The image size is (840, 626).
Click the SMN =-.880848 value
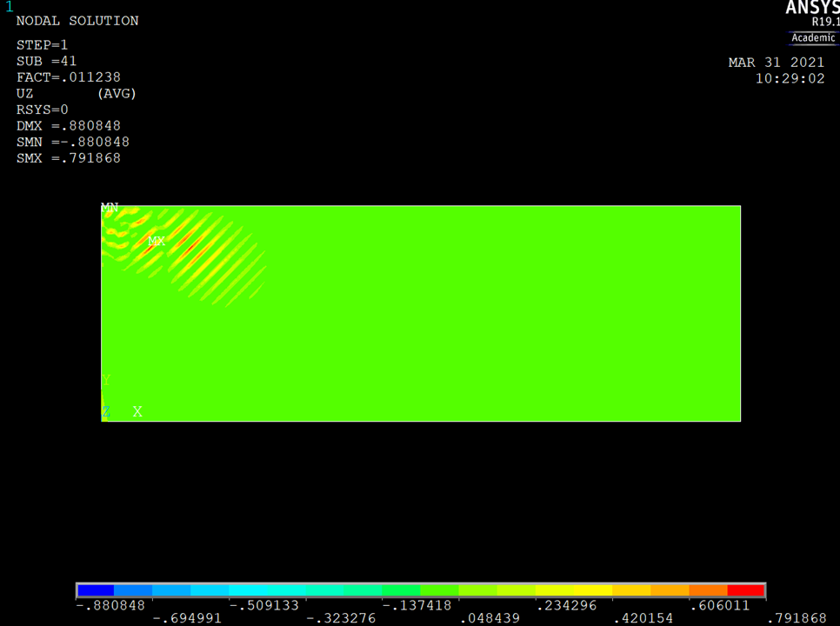click(x=72, y=142)
